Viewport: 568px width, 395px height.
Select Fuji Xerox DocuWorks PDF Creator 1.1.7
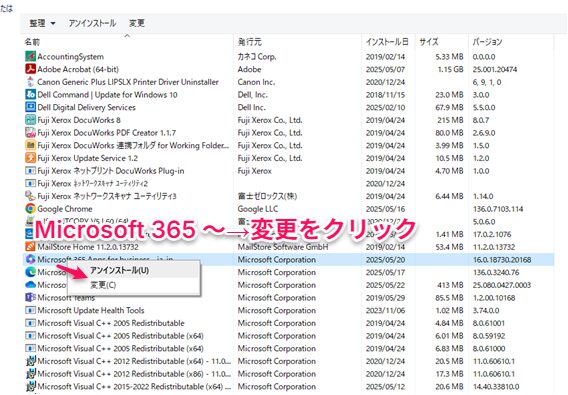point(106,133)
